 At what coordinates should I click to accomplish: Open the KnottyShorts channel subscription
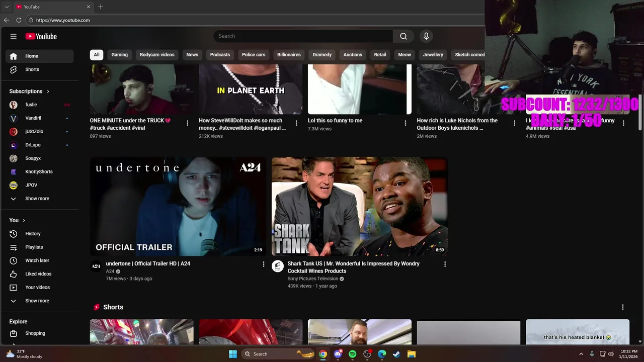pyautogui.click(x=40, y=171)
